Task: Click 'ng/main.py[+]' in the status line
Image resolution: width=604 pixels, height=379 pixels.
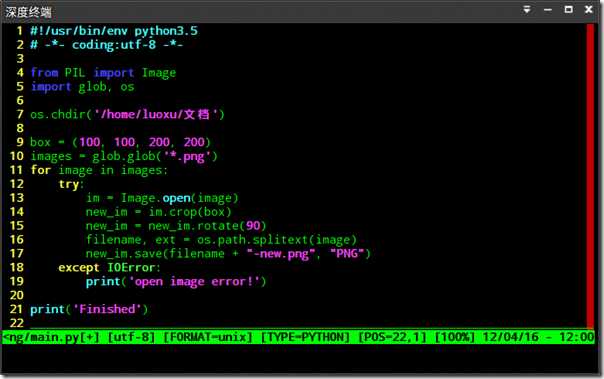Action: pos(51,337)
